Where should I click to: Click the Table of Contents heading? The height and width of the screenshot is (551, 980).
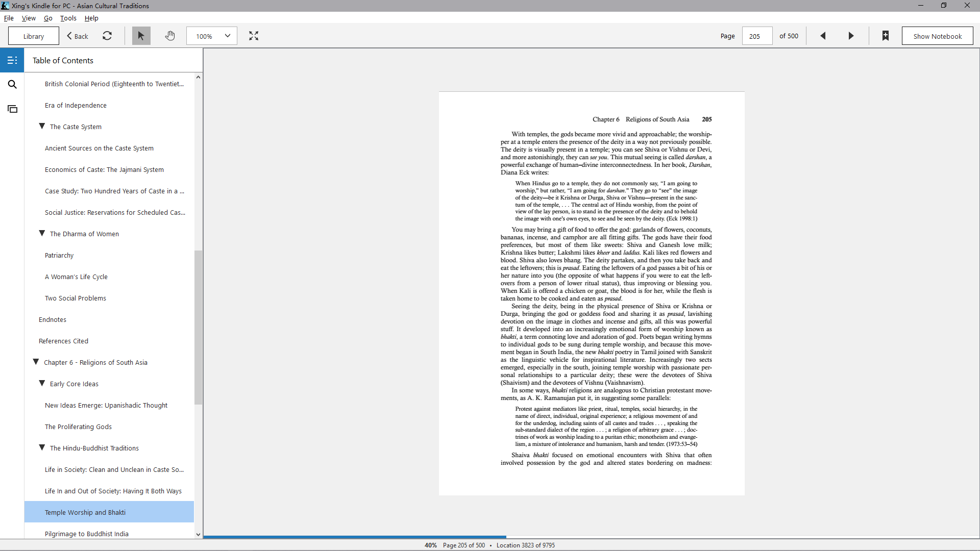point(63,60)
